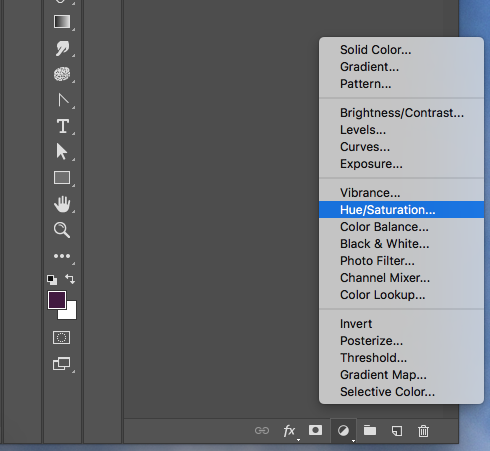Viewport: 490px width, 451px height.
Task: Select the Pen tool
Action: click(x=63, y=100)
